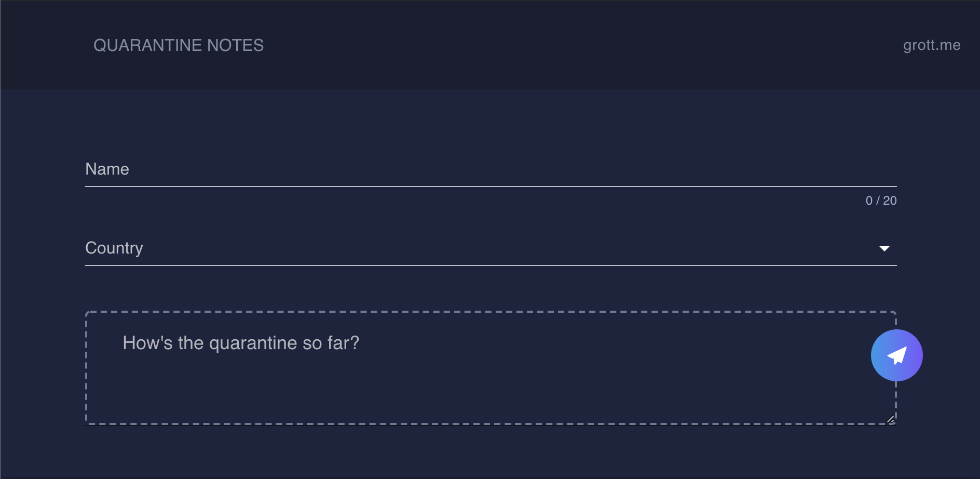Focus the quarantine message textarea

tap(491, 368)
